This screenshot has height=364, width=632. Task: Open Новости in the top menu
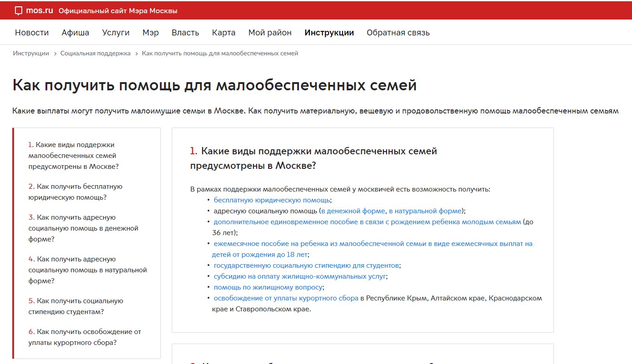32,33
